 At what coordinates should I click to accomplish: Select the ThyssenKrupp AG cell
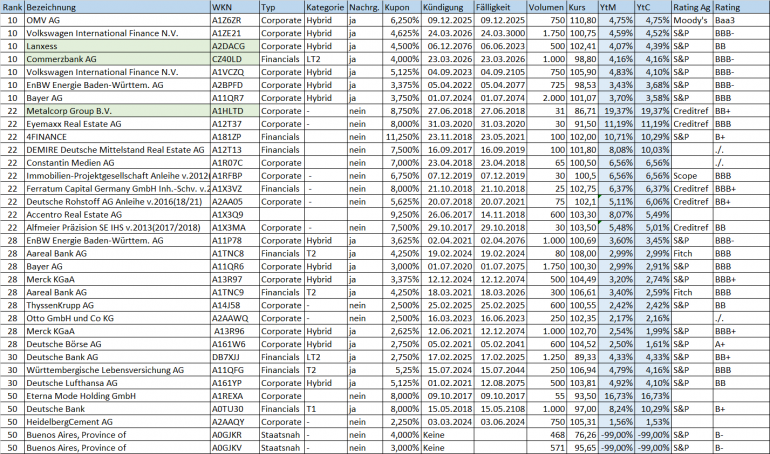pos(117,305)
